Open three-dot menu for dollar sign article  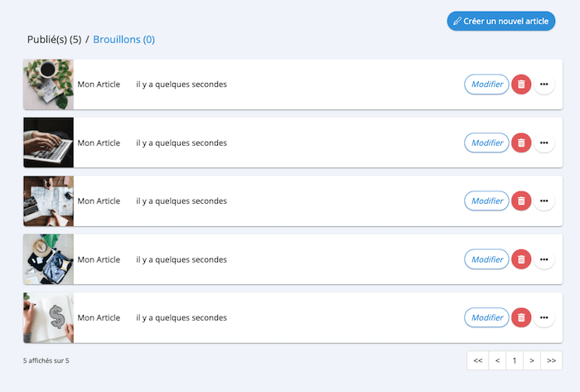(x=544, y=317)
